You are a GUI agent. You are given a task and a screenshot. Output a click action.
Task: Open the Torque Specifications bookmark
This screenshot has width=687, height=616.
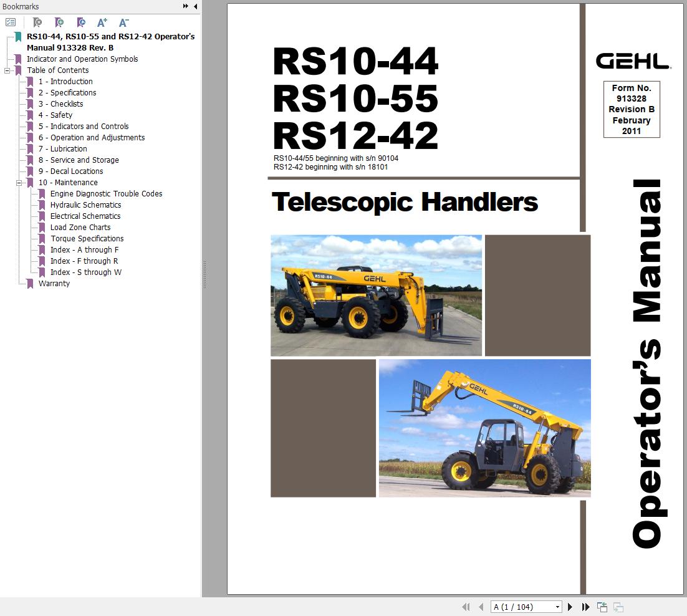87,239
